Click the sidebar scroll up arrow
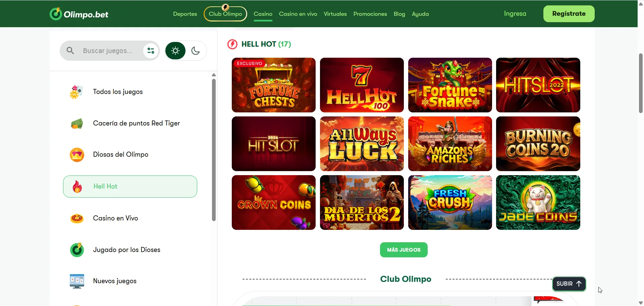 (214, 75)
